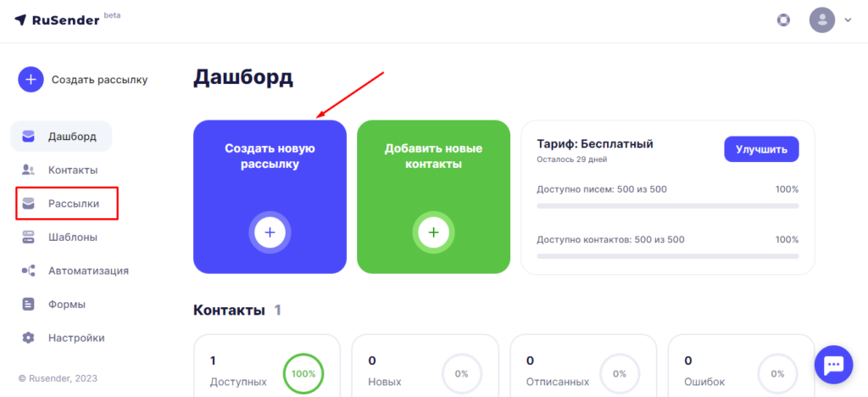868x397 pixels.
Task: Click the Доступно писем: 500 из 500 text
Action: point(602,189)
